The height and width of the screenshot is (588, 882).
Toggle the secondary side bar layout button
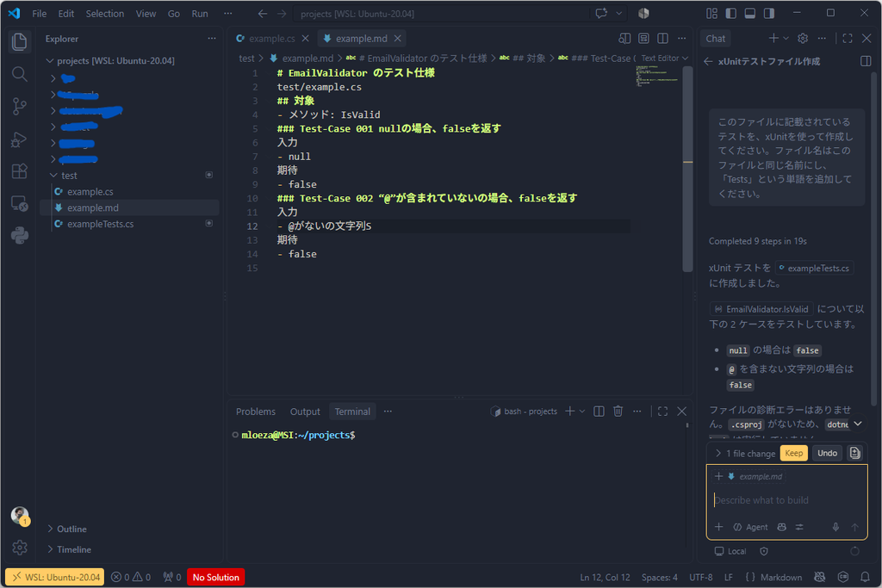coord(769,14)
